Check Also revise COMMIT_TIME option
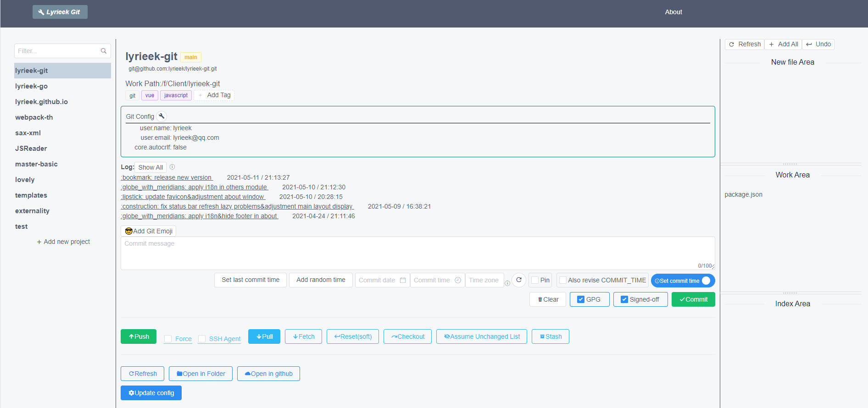 tap(563, 280)
